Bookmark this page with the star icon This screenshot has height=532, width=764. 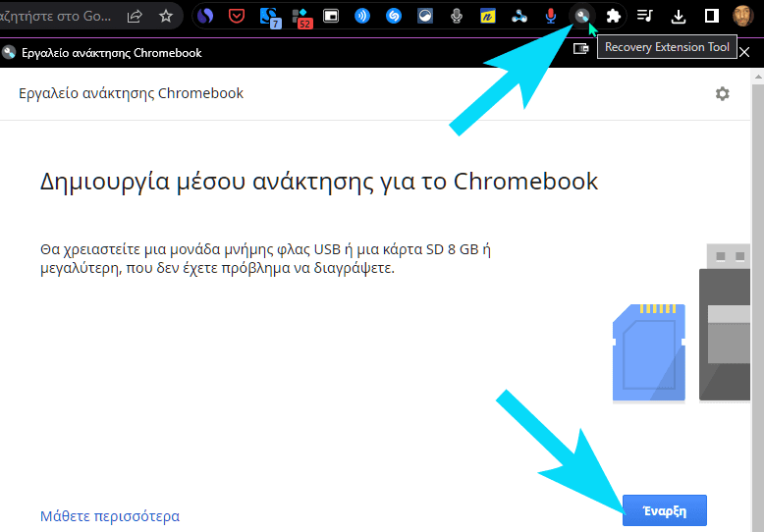[x=166, y=16]
